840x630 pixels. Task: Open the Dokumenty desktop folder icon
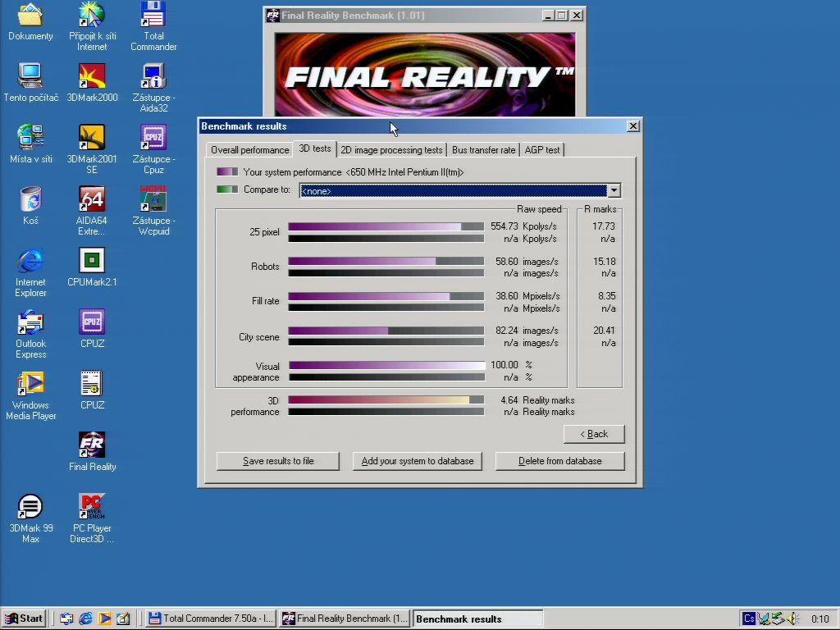30,21
